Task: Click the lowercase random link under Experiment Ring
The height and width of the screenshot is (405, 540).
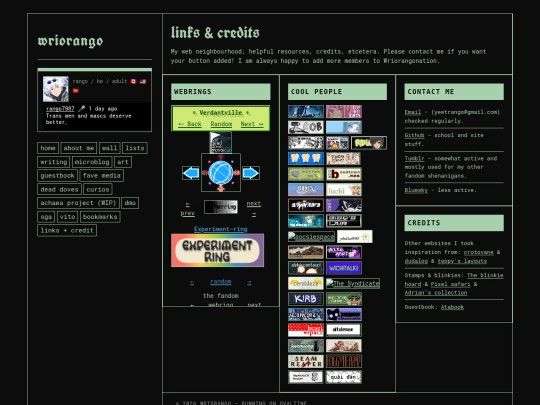Action: point(221,282)
